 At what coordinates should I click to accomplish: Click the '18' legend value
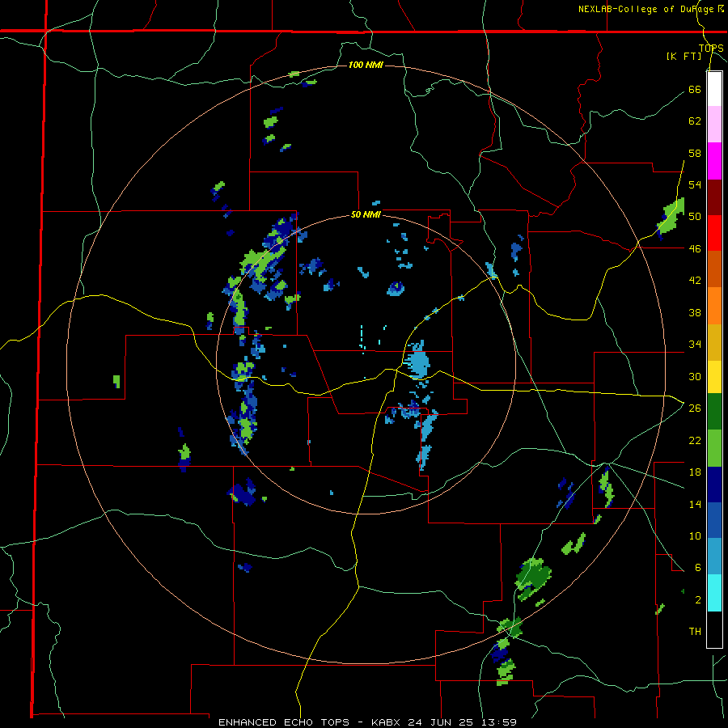[x=695, y=472]
